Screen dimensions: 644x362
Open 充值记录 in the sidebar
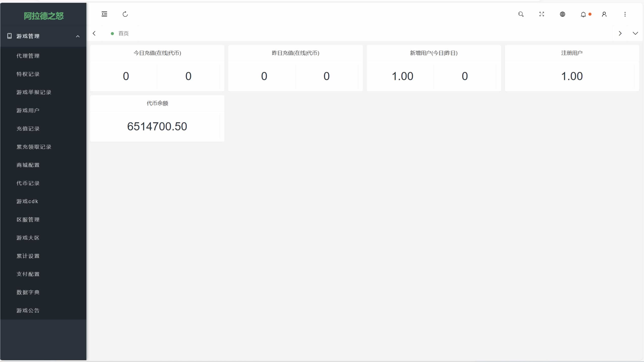(x=28, y=129)
